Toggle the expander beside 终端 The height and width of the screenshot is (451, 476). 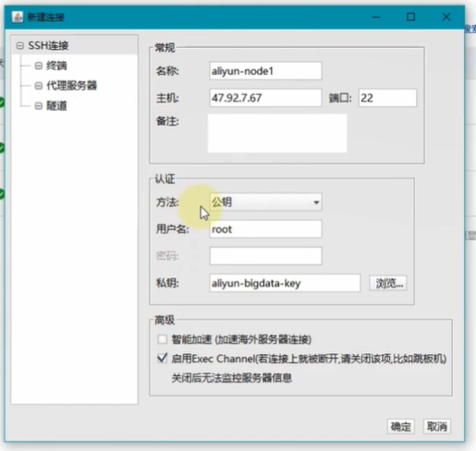pyautogui.click(x=38, y=66)
